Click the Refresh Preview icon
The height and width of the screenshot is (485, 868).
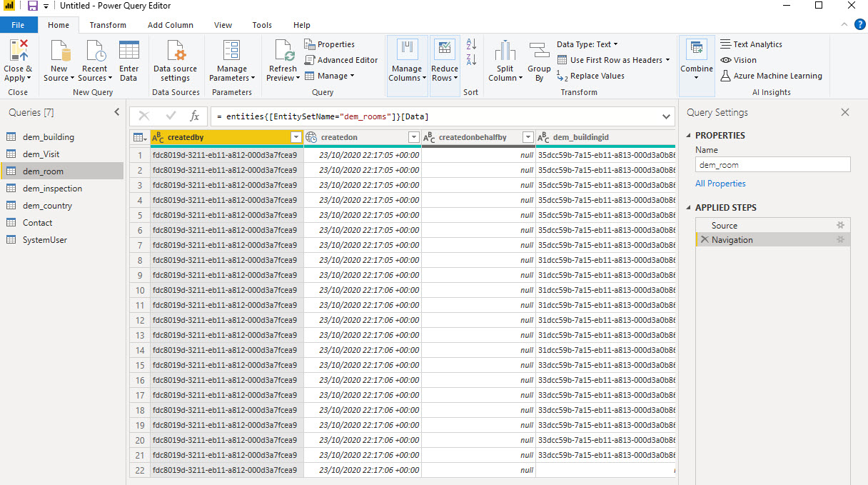283,51
